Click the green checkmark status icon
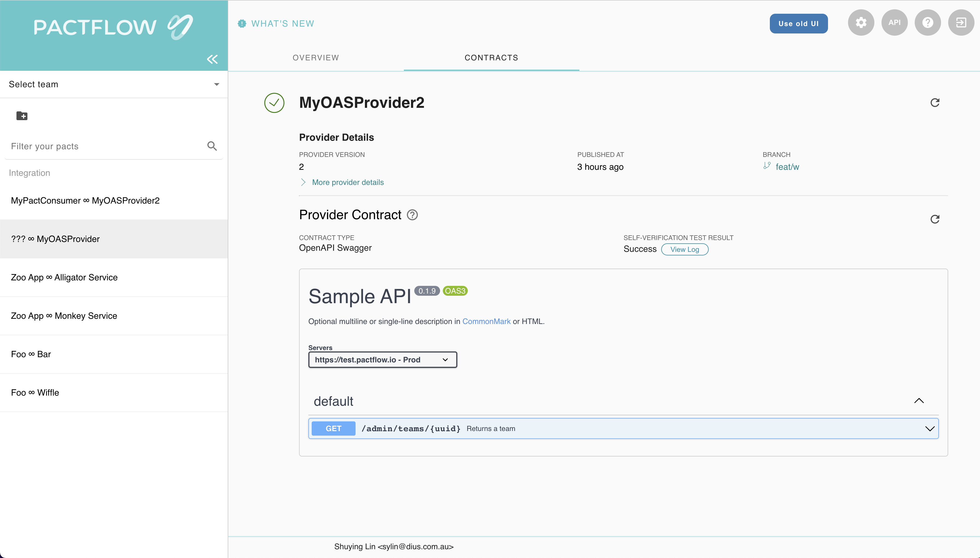980x558 pixels. (275, 102)
